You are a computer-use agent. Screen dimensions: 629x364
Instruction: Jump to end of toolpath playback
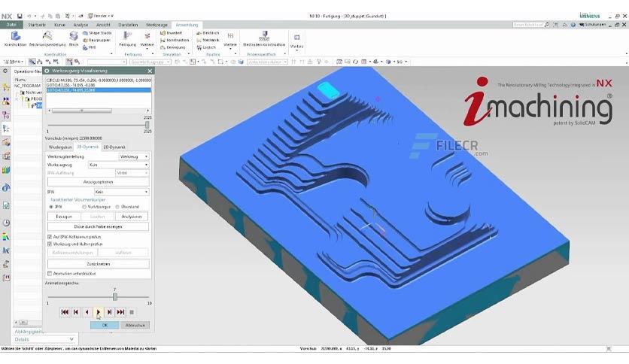[x=120, y=312]
